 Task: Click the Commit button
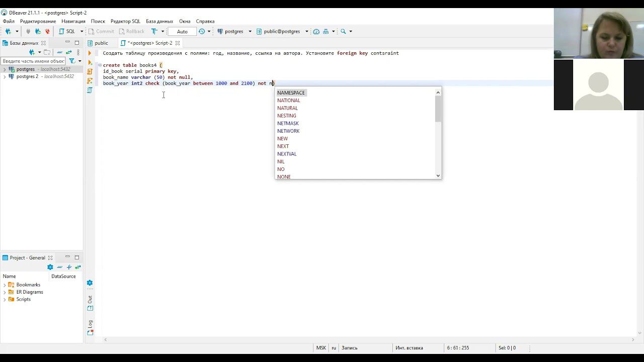click(x=101, y=31)
